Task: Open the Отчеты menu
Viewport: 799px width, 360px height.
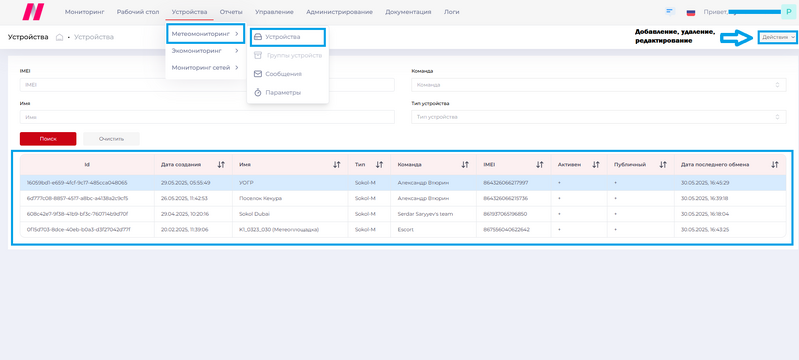Action: pyautogui.click(x=231, y=12)
